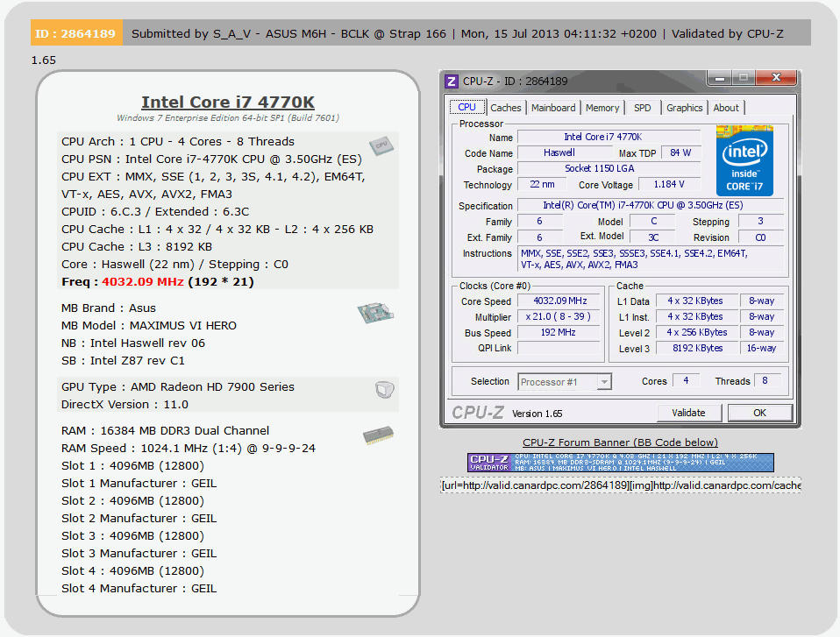Expand the Processor #1 selection dropdown
This screenshot has height=637, width=840.
(604, 382)
